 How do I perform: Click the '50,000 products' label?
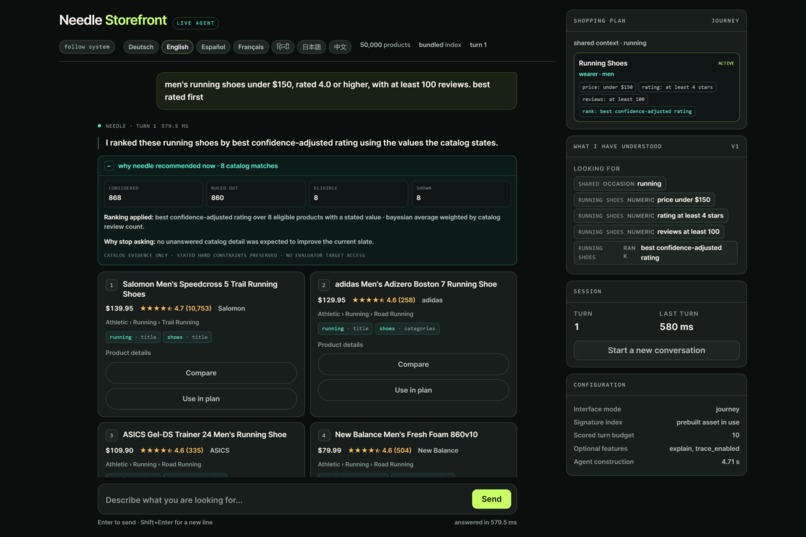[385, 45]
